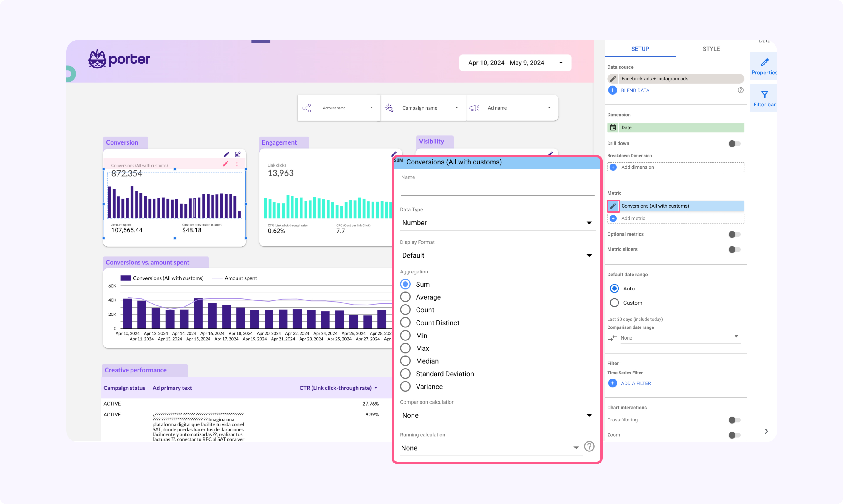The height and width of the screenshot is (504, 843).
Task: Click the metric Name input field
Action: click(497, 189)
